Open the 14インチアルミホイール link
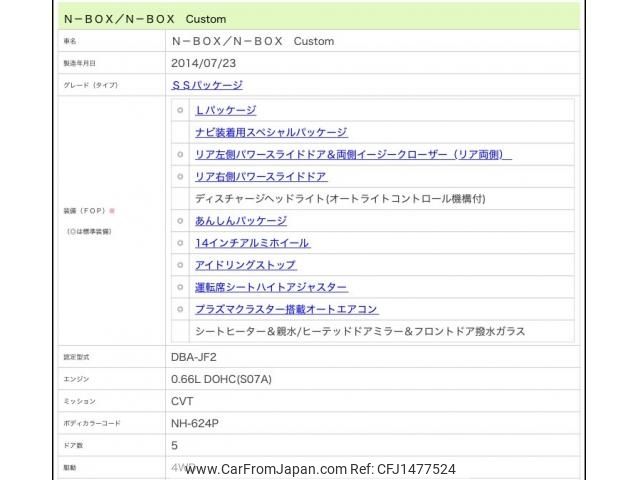 pyautogui.click(x=253, y=243)
